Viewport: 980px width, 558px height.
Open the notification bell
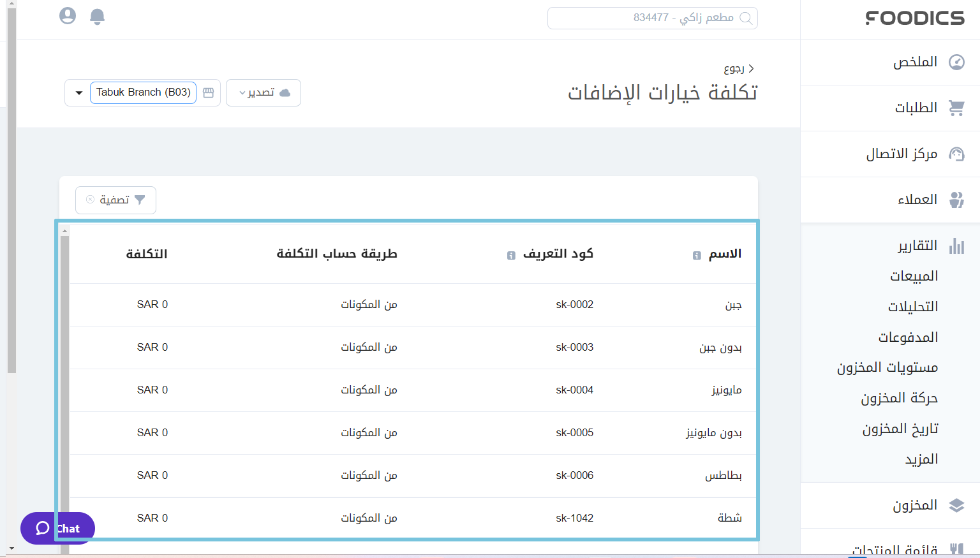97,17
